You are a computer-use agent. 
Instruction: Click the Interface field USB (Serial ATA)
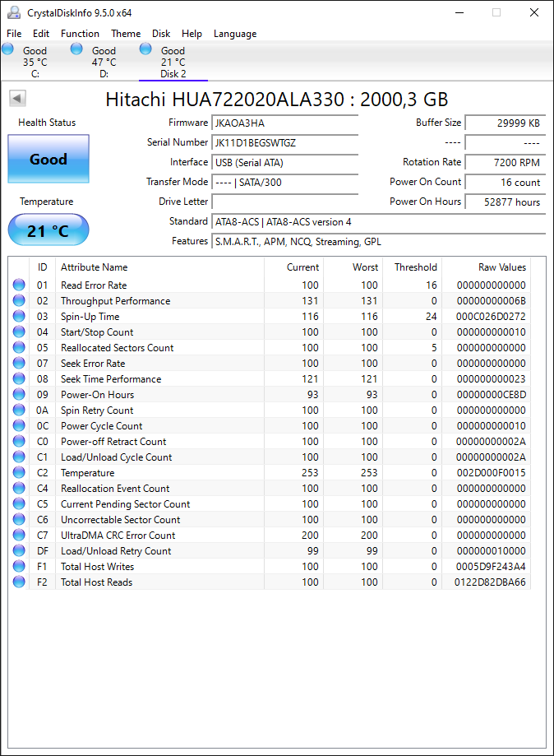284,163
